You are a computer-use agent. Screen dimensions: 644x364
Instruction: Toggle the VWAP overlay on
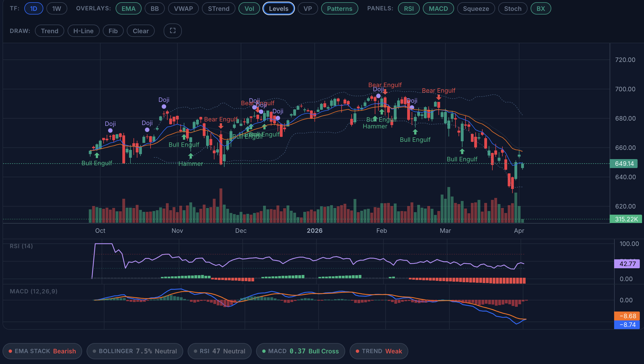tap(183, 9)
